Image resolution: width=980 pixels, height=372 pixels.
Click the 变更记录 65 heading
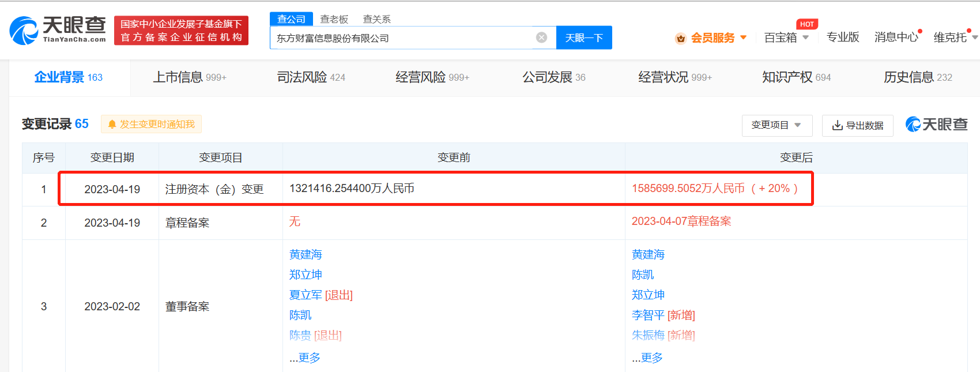55,124
